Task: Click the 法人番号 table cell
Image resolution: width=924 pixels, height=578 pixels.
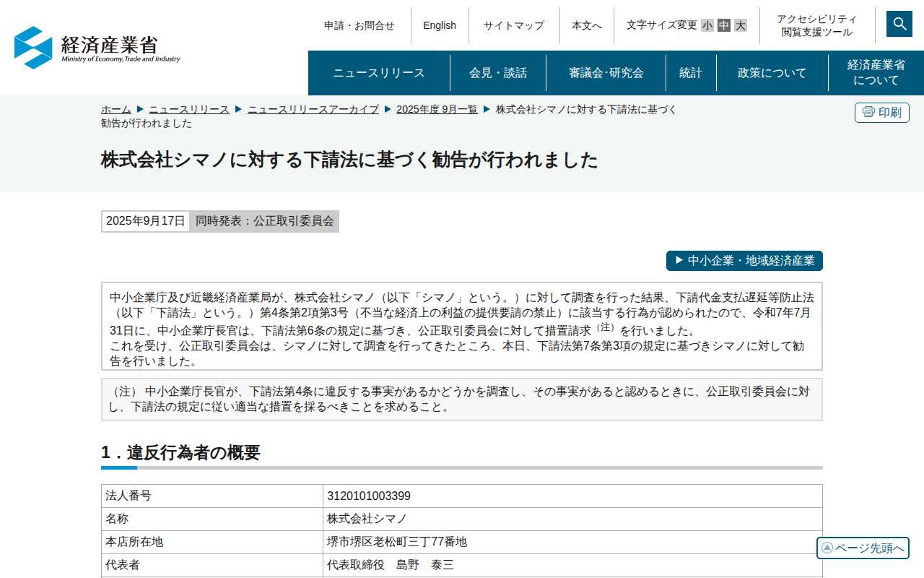Action: pyautogui.click(x=212, y=496)
